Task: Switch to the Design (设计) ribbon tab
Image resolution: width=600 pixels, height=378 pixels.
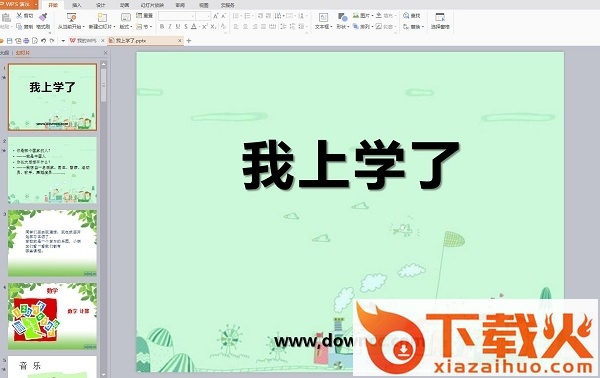Action: 101,5
